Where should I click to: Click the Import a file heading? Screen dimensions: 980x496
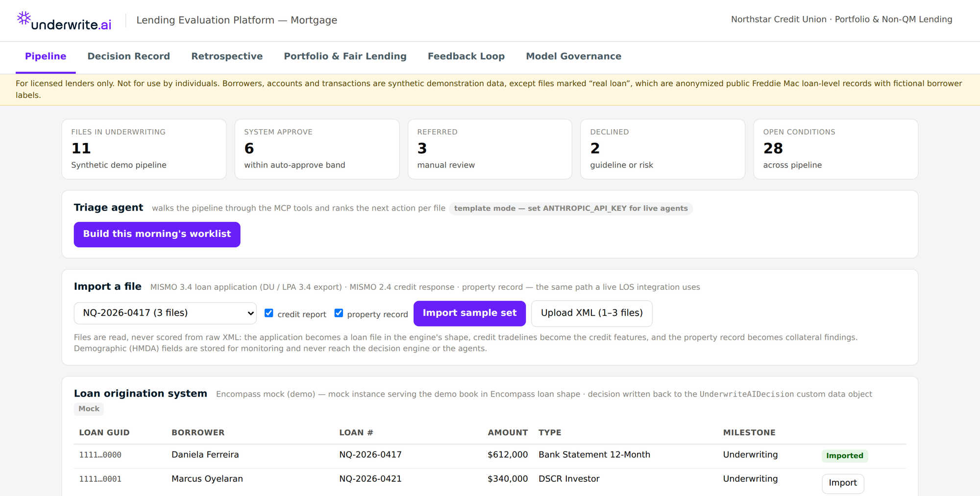107,286
